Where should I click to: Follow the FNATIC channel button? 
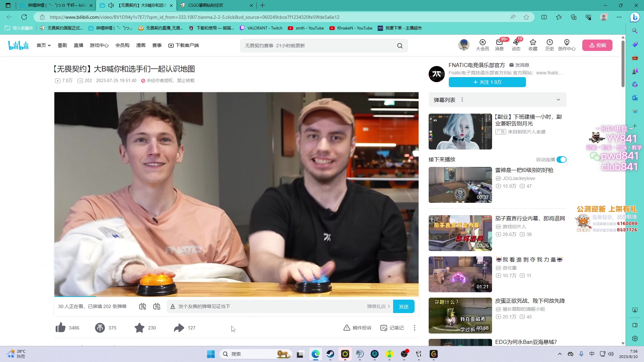pyautogui.click(x=487, y=82)
